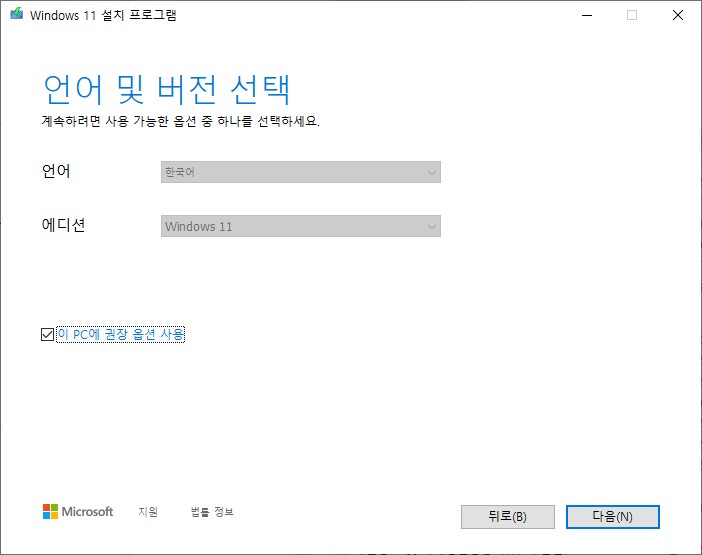Minimize the Windows 11 설치 프로그램 window
Screen dimensions: 702x555
(x=587, y=15)
